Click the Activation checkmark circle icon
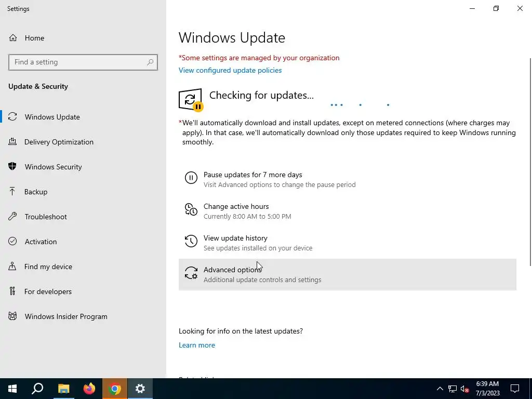Viewport: 532px width, 399px height. (x=12, y=241)
